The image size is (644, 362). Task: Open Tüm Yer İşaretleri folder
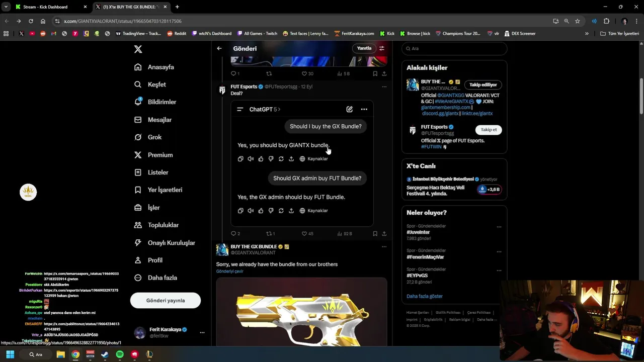(620, 34)
